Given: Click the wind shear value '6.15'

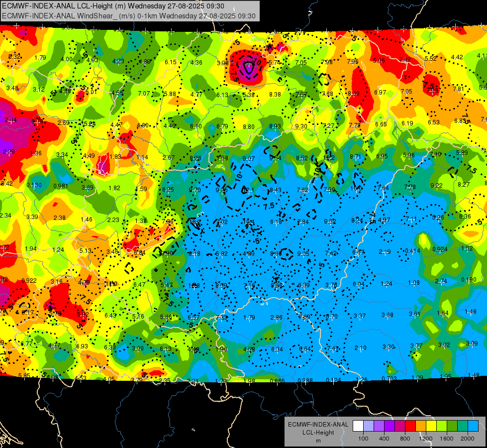Looking at the screenshot, I should 170,62.
